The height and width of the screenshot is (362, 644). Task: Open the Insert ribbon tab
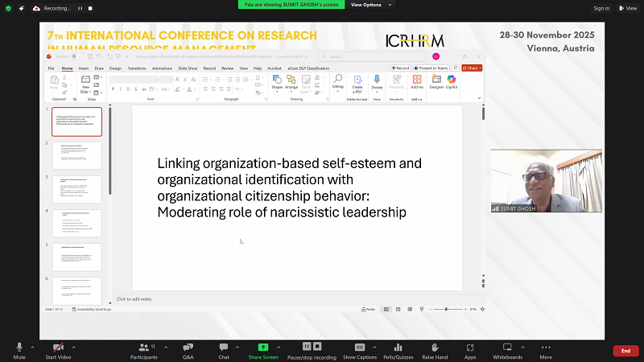pos(84,68)
